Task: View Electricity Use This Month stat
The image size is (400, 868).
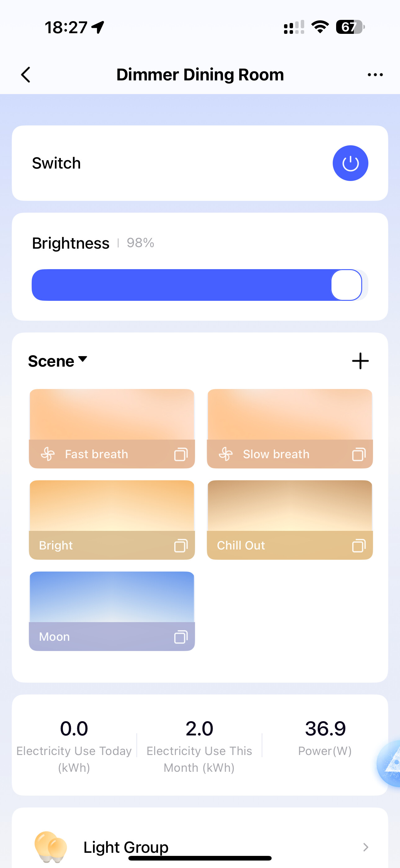Action: pyautogui.click(x=199, y=745)
